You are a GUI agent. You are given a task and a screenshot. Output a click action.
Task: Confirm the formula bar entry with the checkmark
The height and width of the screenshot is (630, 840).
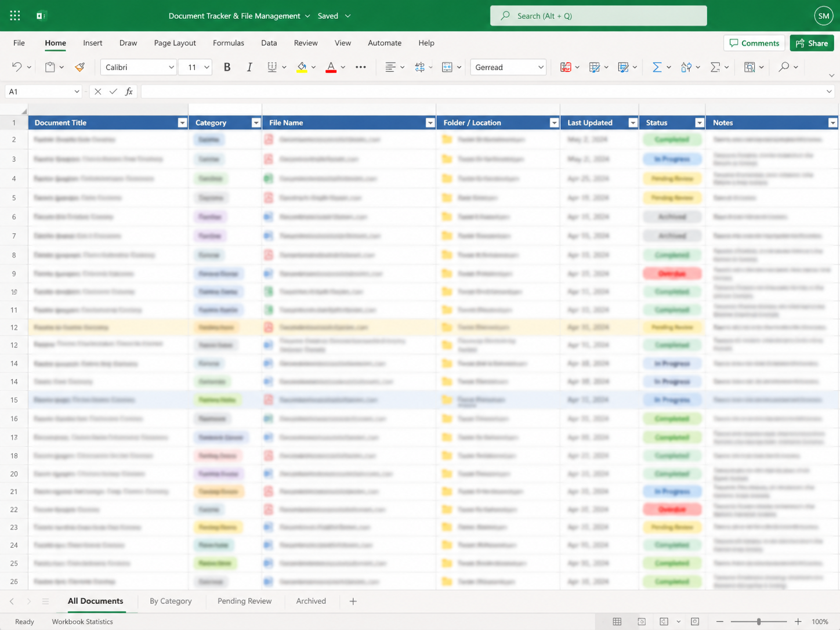click(113, 92)
